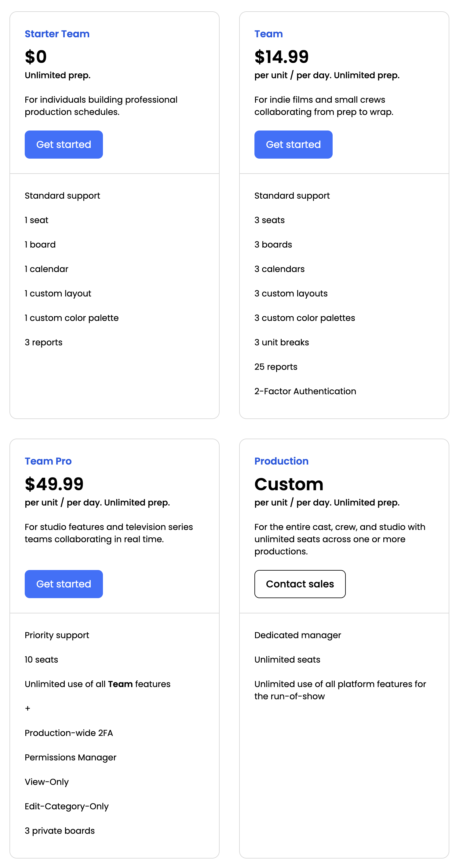Select the Team Pro plan heading
The width and height of the screenshot is (460, 868).
click(x=48, y=461)
